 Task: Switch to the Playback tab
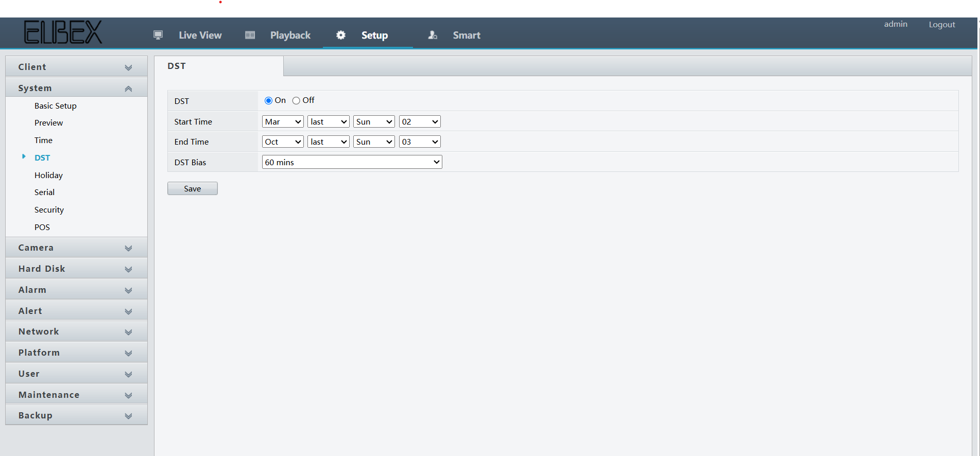pyautogui.click(x=290, y=35)
